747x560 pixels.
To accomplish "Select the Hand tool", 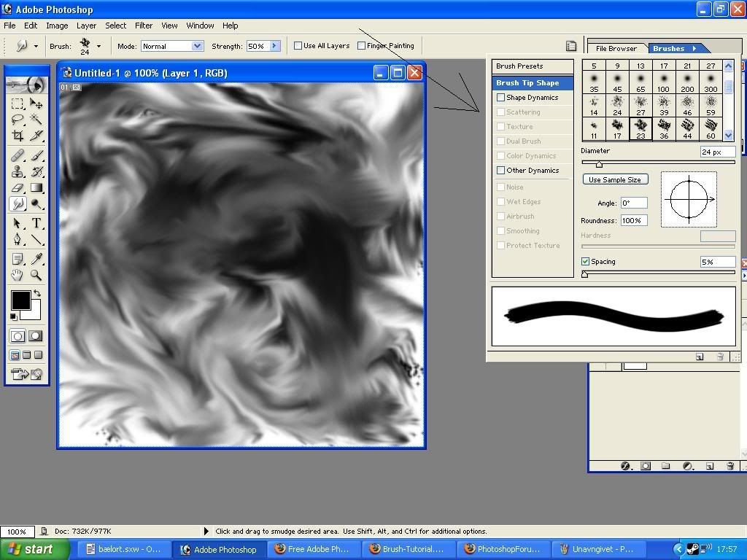I will (x=18, y=275).
